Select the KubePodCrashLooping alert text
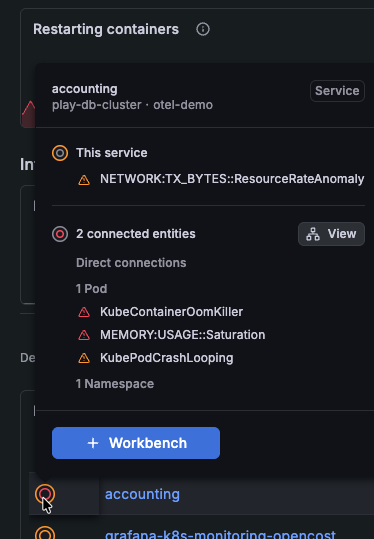This screenshot has width=374, height=539. click(167, 358)
